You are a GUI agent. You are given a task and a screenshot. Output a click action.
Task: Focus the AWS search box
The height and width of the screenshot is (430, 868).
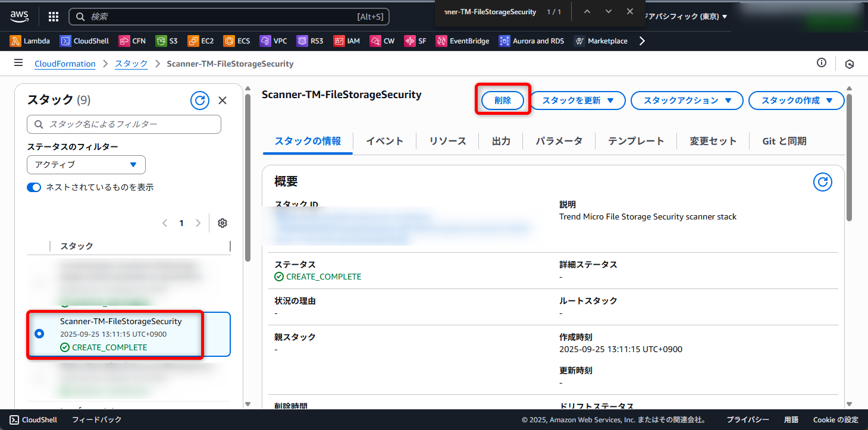pyautogui.click(x=229, y=17)
